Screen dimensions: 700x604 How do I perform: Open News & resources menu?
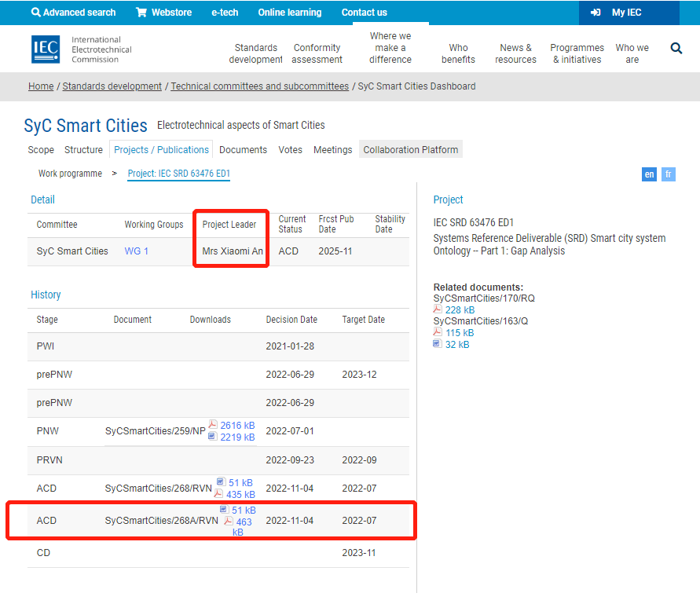(x=515, y=53)
